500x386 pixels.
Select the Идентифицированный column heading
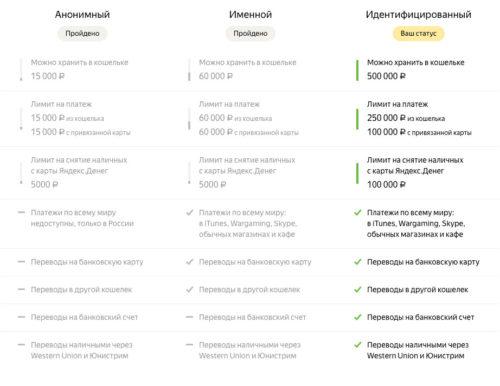point(418,14)
